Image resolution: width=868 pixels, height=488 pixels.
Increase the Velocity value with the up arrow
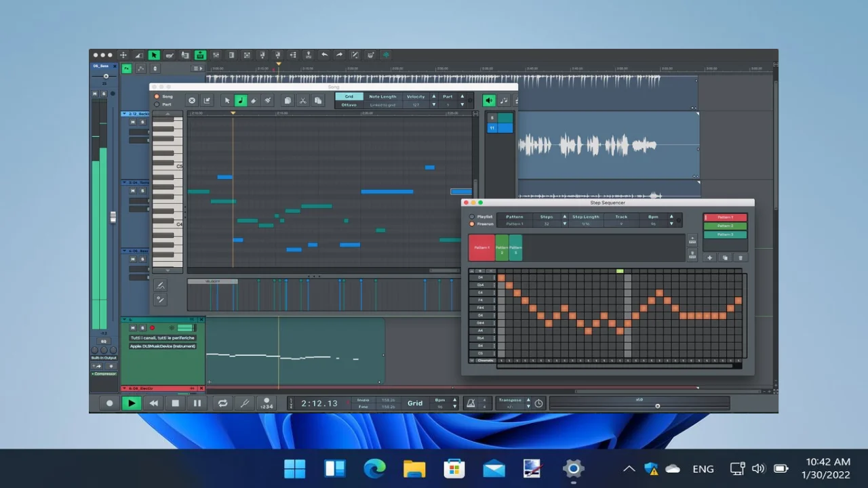433,96
